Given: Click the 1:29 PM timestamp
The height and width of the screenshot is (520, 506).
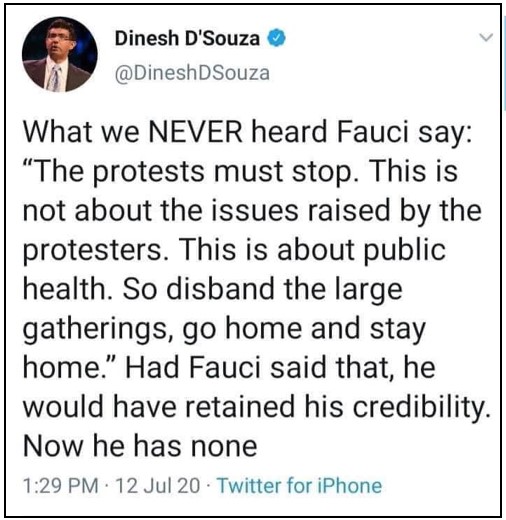Looking at the screenshot, I should pos(61,485).
